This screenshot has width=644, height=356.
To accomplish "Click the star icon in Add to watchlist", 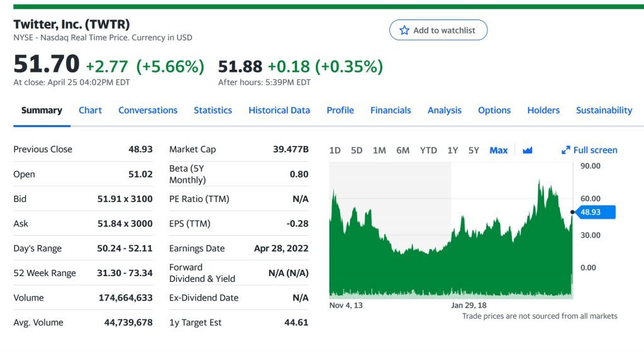I will pos(404,30).
